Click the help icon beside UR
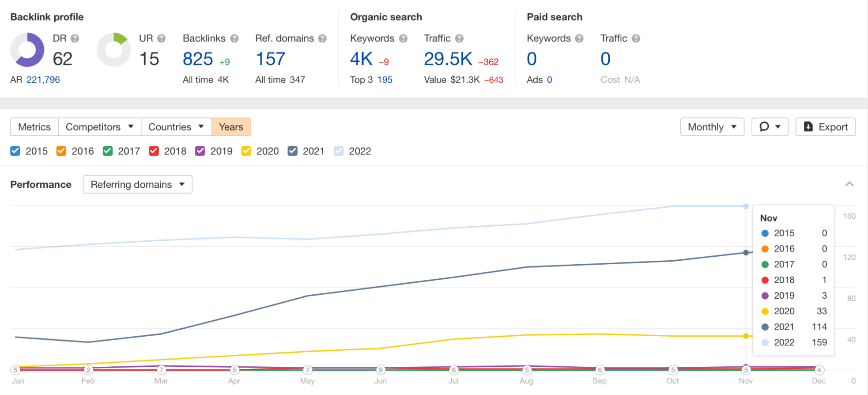This screenshot has width=868, height=395. tap(162, 38)
